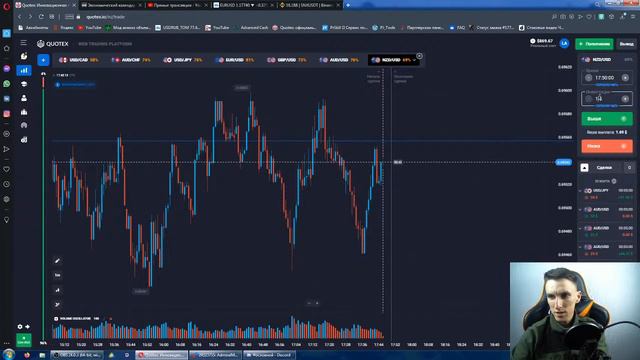
Task: Switch to AUD/CHF asset tab
Action: click(131, 60)
